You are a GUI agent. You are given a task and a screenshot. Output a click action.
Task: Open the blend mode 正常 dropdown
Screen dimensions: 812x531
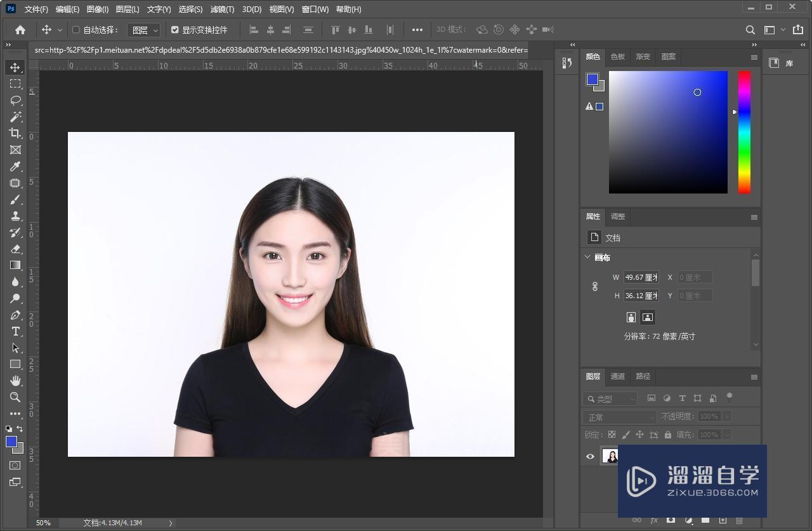tap(620, 417)
